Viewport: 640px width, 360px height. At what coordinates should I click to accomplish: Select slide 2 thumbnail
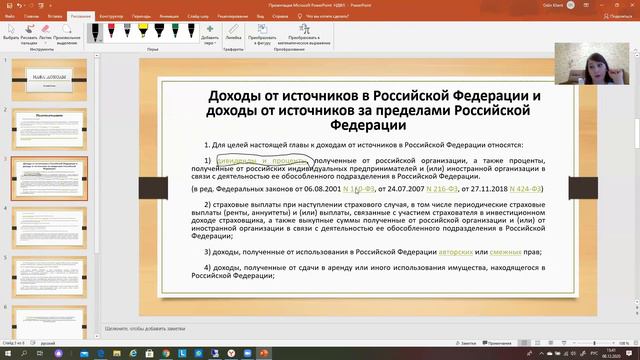[x=49, y=129]
